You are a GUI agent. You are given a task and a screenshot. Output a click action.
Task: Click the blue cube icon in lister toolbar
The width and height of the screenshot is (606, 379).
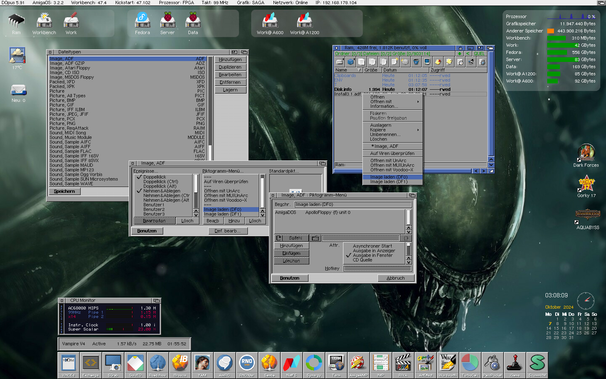(x=351, y=62)
